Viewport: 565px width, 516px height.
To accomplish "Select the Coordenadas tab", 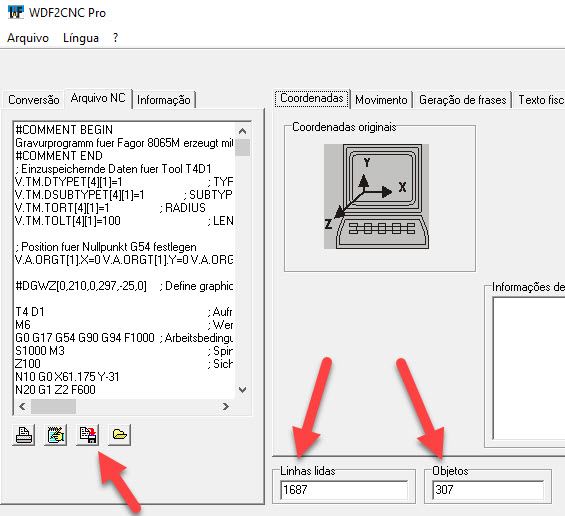I will pos(312,98).
